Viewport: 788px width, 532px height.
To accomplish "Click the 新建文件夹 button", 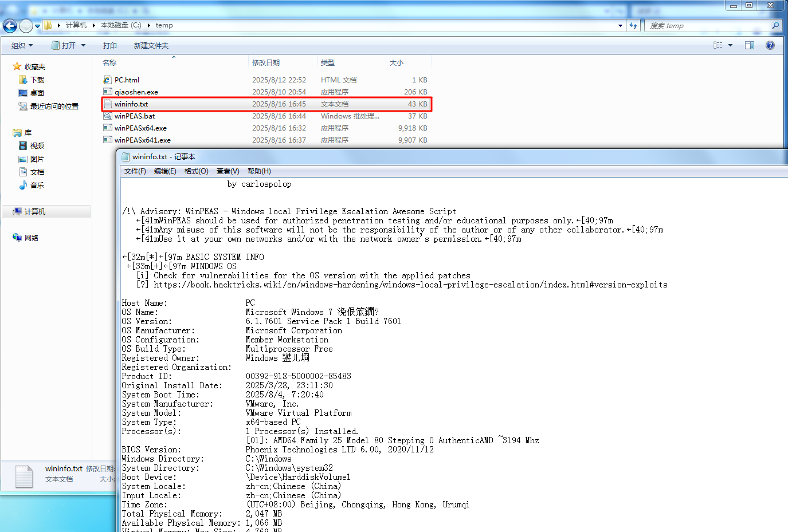I will coord(151,46).
